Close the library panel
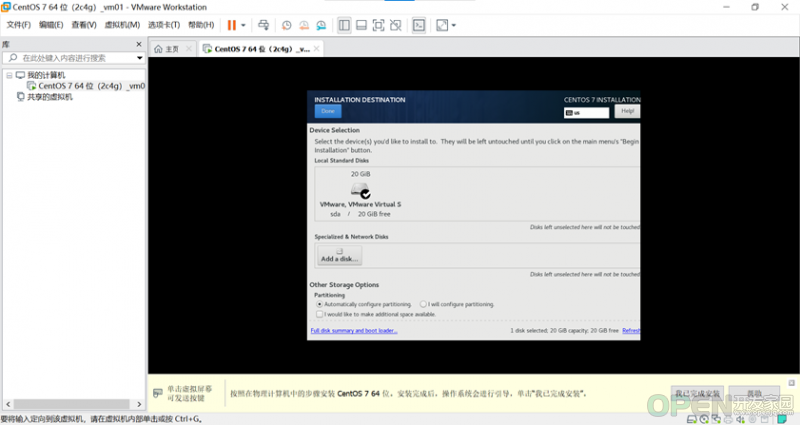The image size is (800, 425). 139,44
